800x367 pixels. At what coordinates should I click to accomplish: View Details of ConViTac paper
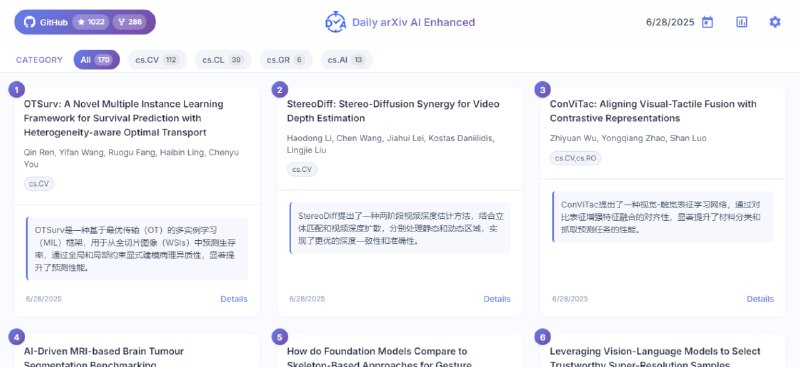click(760, 299)
